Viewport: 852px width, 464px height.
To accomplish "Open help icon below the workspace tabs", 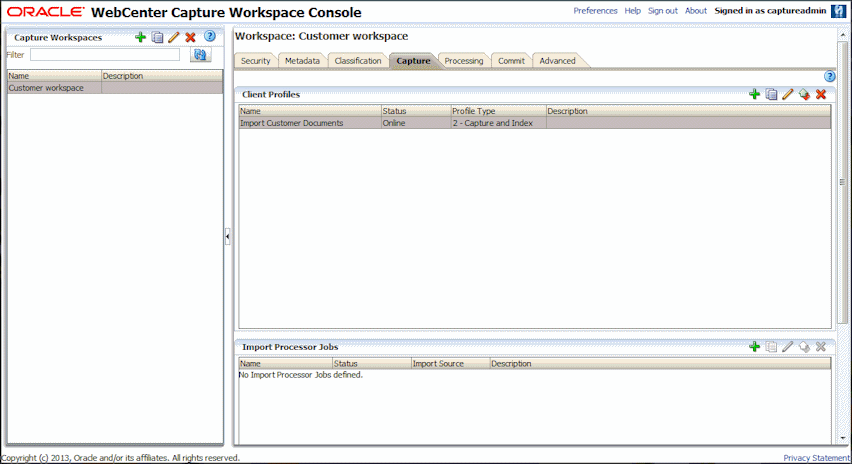I will click(x=829, y=76).
